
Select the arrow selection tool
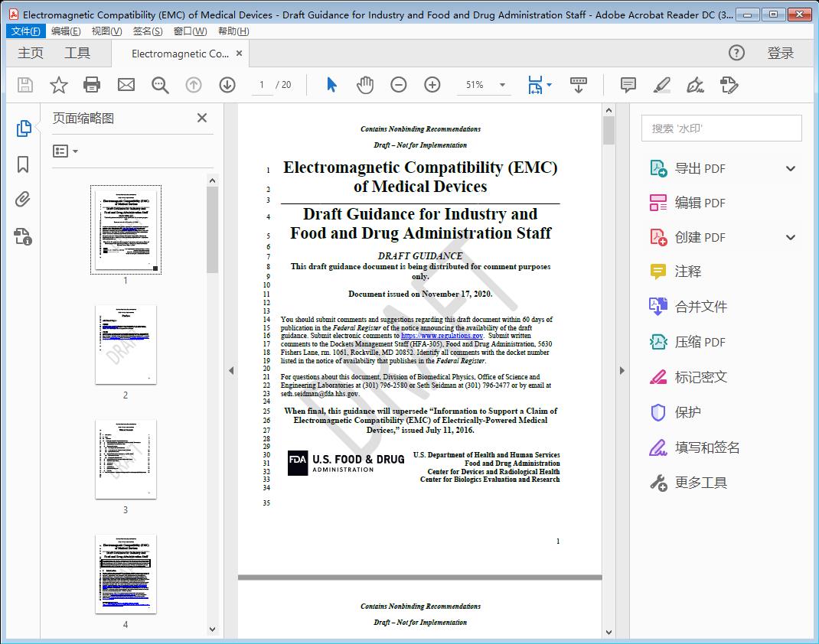(331, 85)
